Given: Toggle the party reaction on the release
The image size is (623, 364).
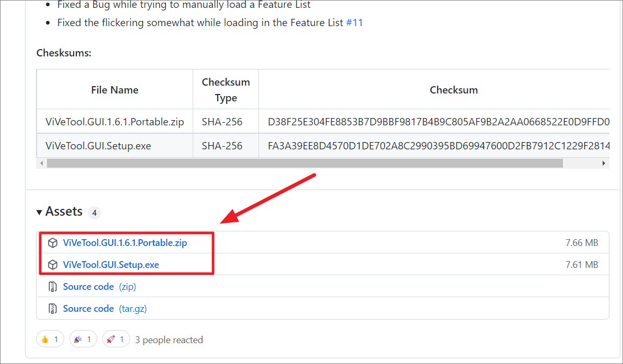Looking at the screenshot, I should point(83,338).
